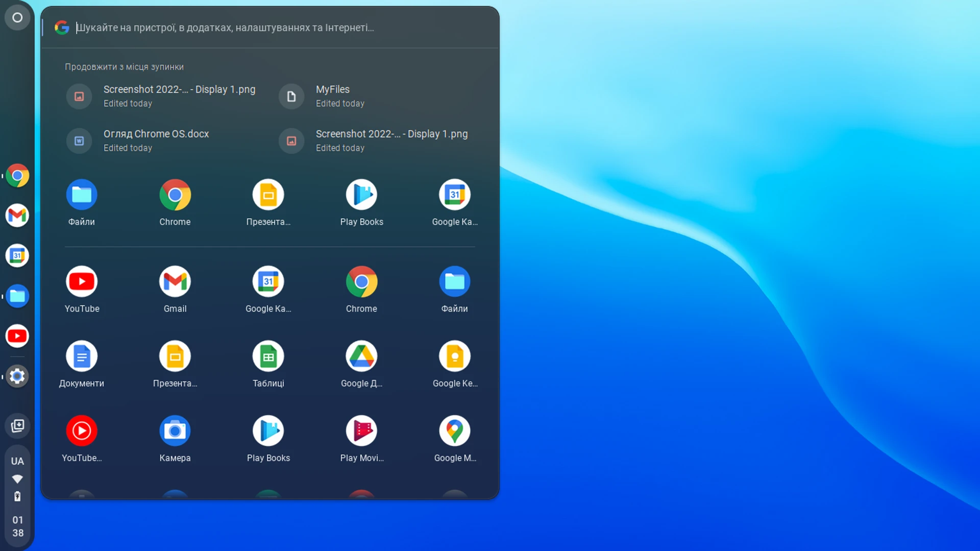Click the screen capture icon on the shelf
The image size is (980, 551).
pyautogui.click(x=17, y=425)
